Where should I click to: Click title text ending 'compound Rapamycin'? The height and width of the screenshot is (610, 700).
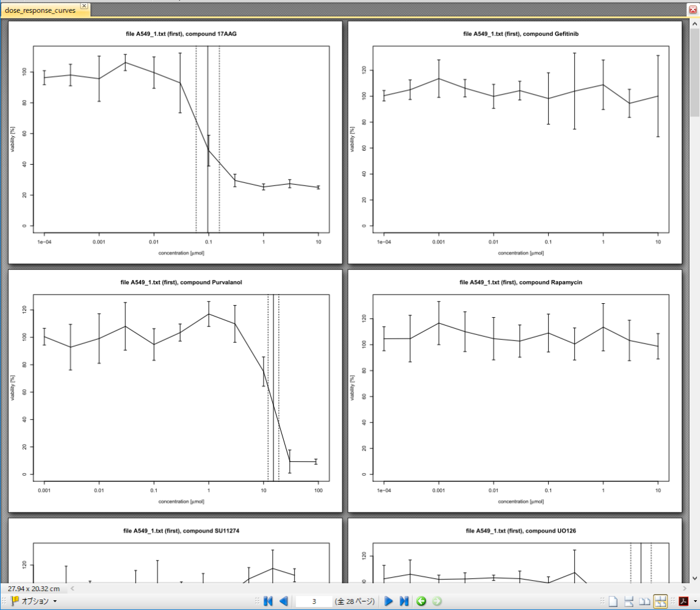(521, 282)
